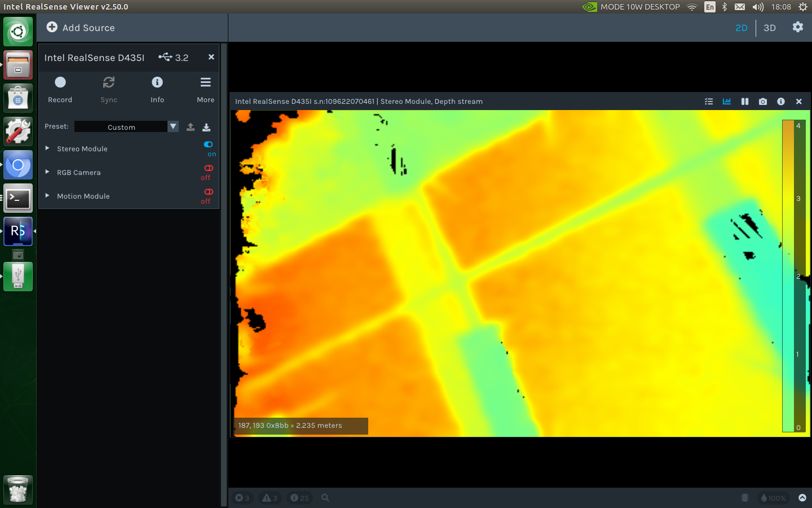Open Ubuntu Software from the dock
The image size is (812, 508).
[18, 98]
